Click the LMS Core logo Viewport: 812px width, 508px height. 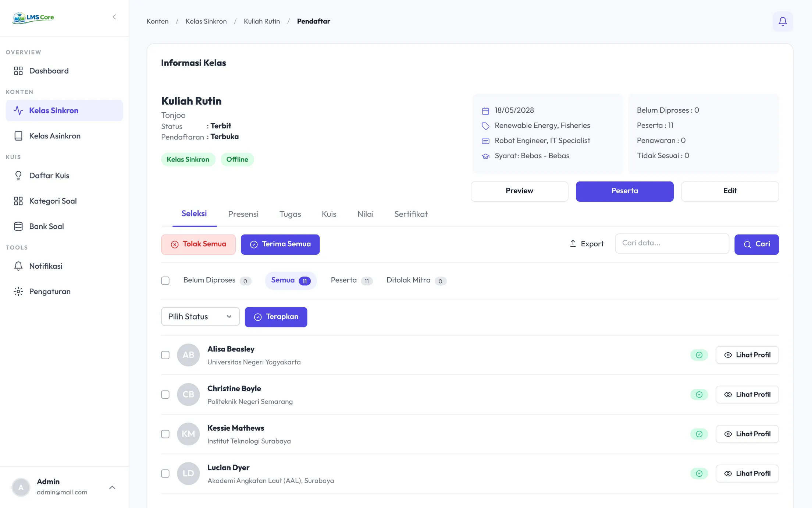coord(33,17)
